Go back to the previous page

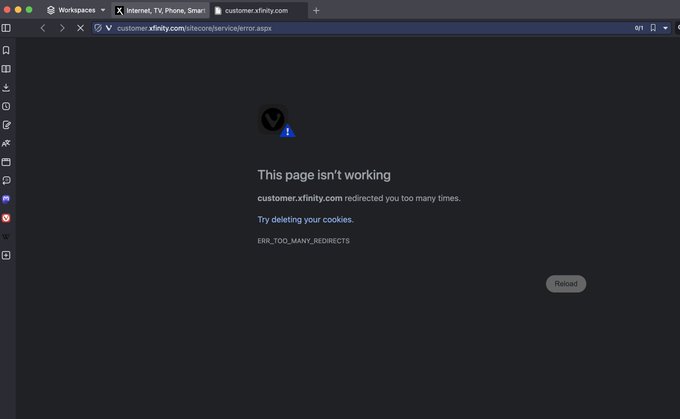[x=42, y=28]
